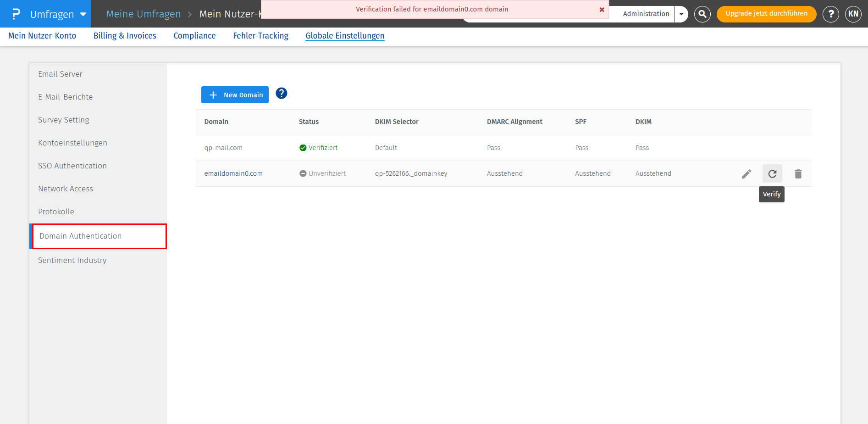This screenshot has height=424, width=868.
Task: Switch to Fehler-Tracking tab
Action: (x=260, y=36)
